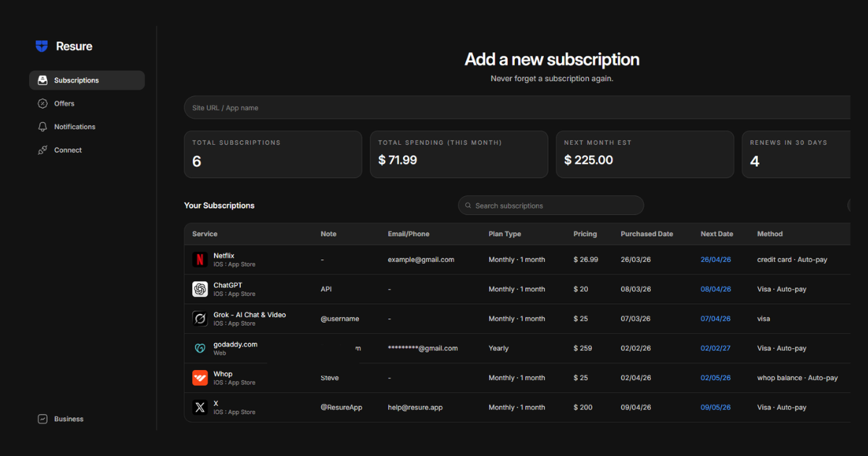Image resolution: width=868 pixels, height=456 pixels.
Task: Click the Offers percent badge icon
Action: tap(43, 104)
